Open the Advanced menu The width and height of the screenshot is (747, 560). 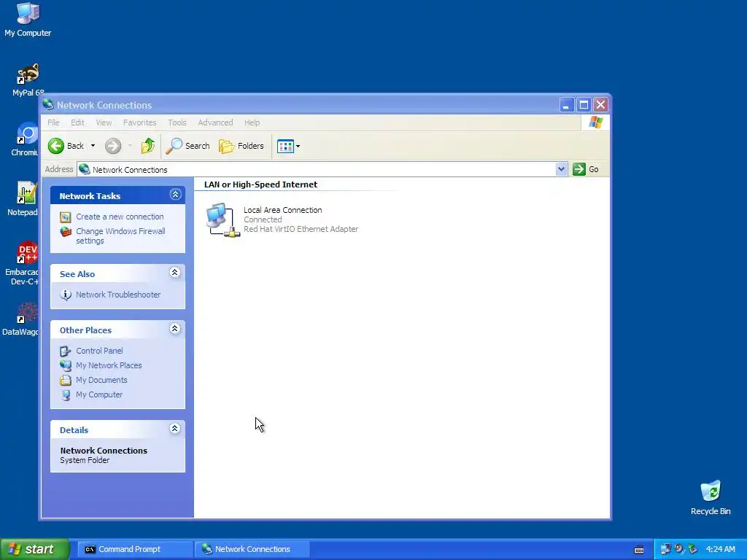click(215, 122)
